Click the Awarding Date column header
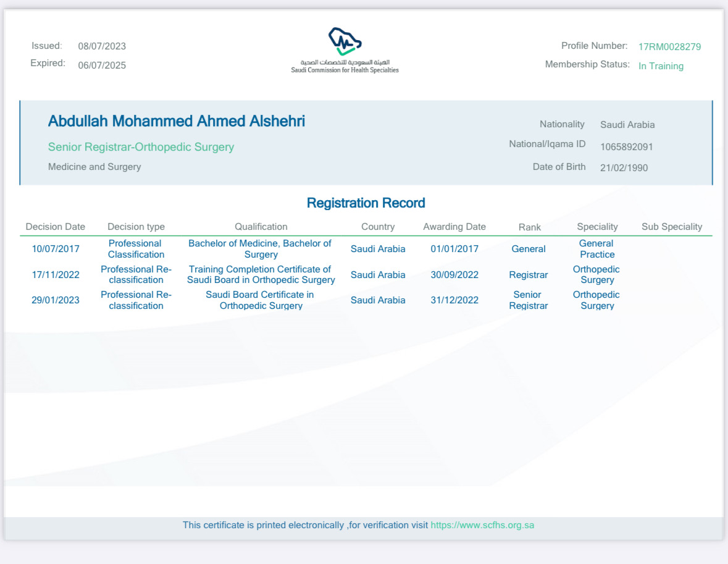 (454, 227)
